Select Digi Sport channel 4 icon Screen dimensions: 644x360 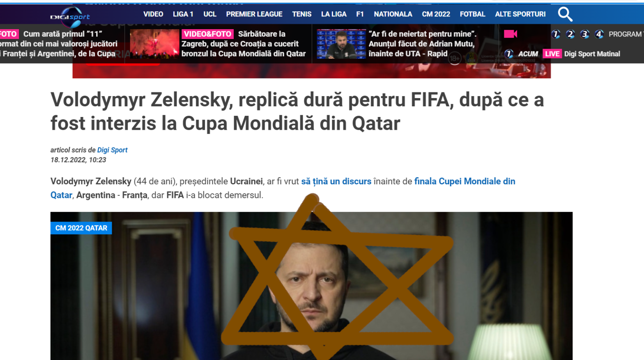[x=599, y=34]
